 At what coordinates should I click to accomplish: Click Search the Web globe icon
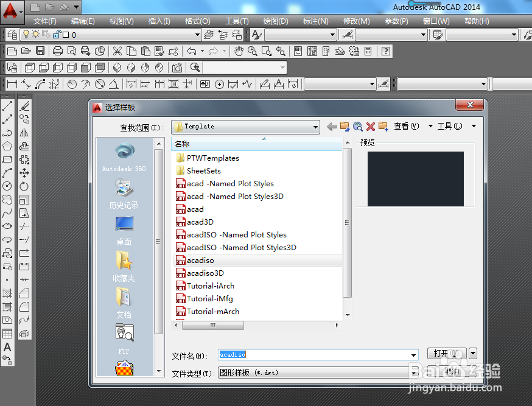(357, 127)
